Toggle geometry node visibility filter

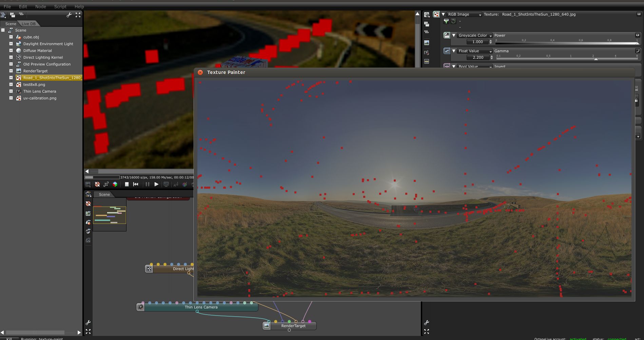tap(88, 222)
